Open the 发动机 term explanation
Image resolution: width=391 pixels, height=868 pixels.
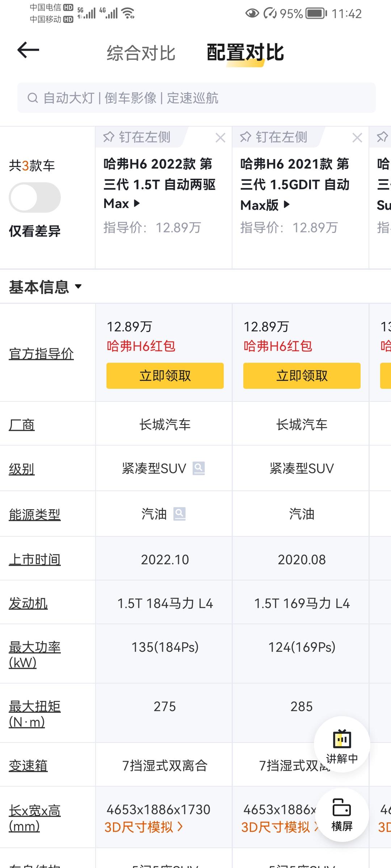coord(28,603)
